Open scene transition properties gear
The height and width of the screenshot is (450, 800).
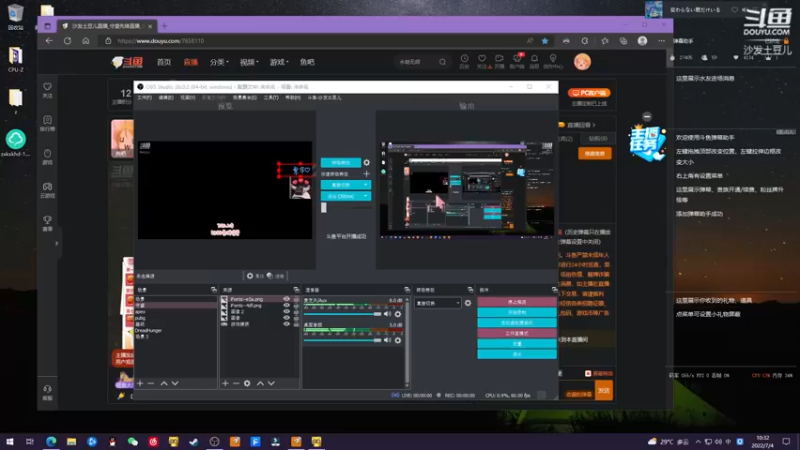point(468,303)
